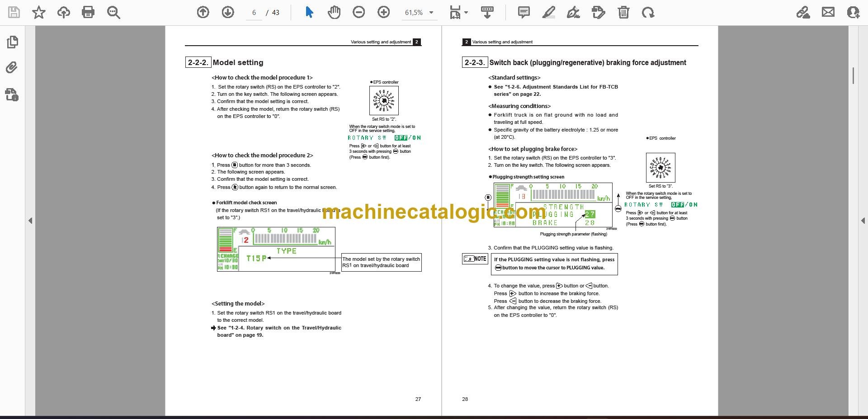This screenshot has width=868, height=419.
Task: Expand the right tools pane arrow
Action: (x=863, y=221)
